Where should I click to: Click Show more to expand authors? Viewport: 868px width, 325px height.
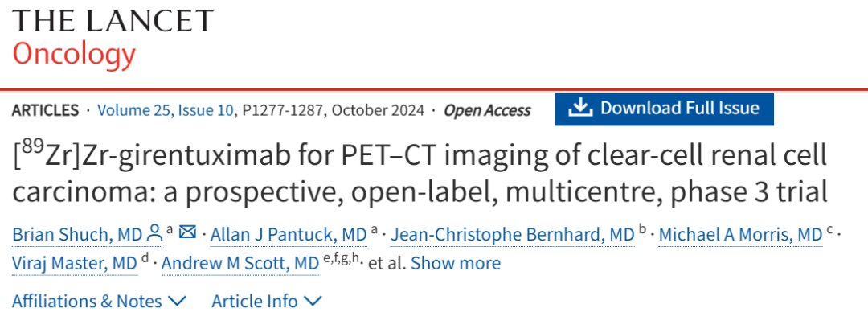coord(456,263)
